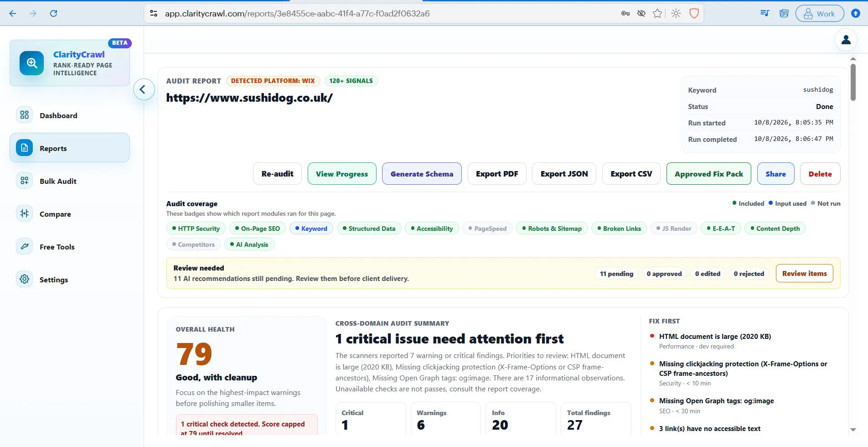Open Free Tools menu item
This screenshot has width=868, height=447.
[x=70, y=247]
